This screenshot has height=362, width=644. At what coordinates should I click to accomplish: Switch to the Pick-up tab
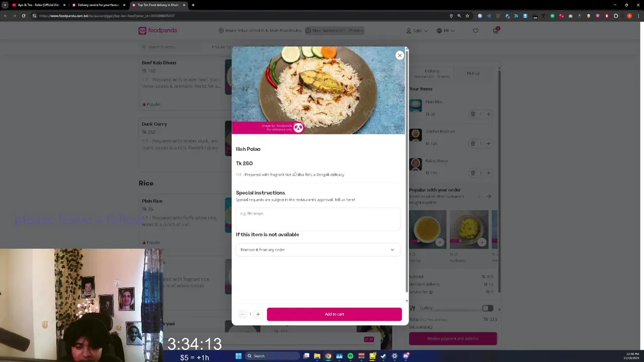click(x=473, y=73)
